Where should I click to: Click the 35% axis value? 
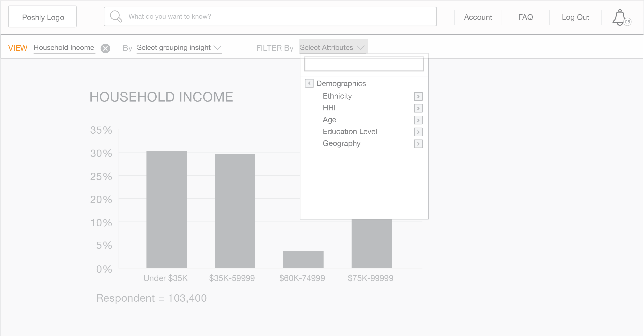[x=101, y=130]
